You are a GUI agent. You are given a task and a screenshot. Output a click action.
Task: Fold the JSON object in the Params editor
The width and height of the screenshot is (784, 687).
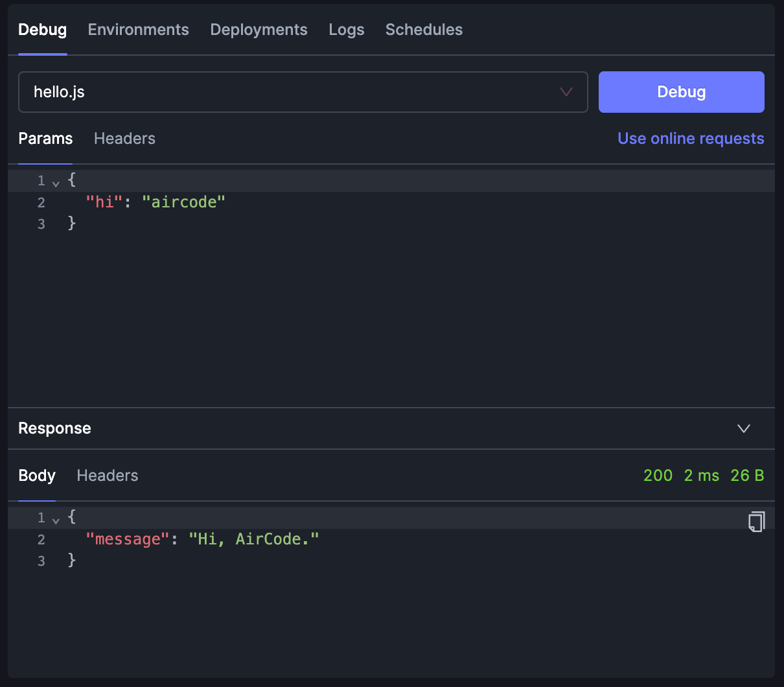56,183
